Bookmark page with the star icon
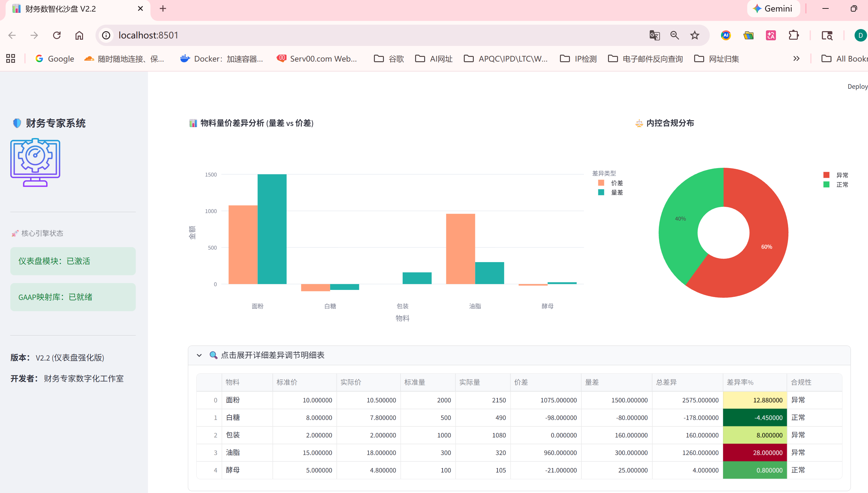 pos(694,35)
